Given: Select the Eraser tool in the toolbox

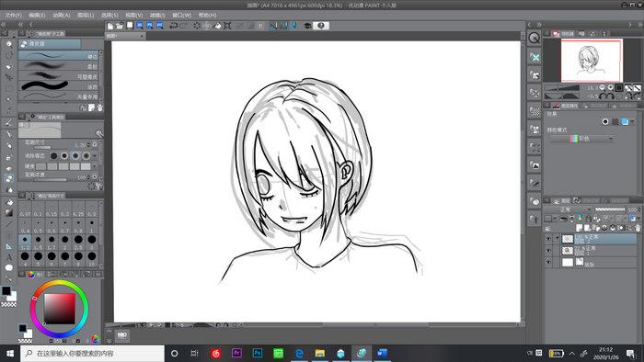Looking at the screenshot, I should [8, 178].
